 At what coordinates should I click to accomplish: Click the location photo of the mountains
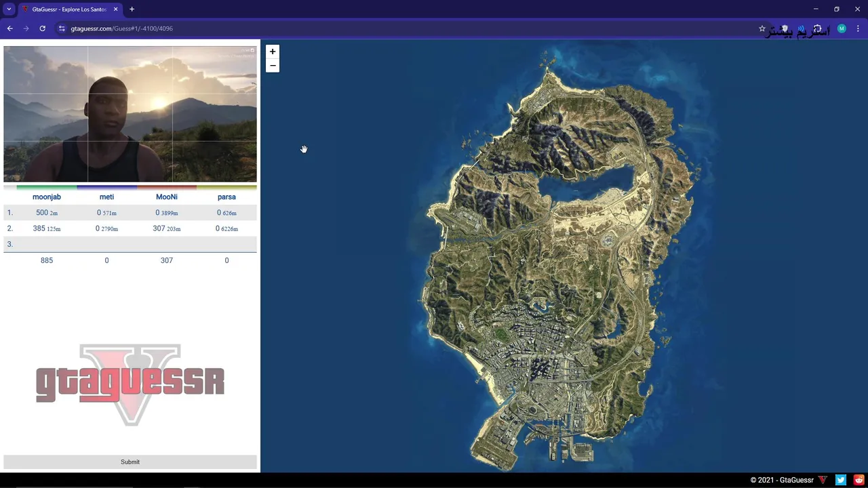(130, 114)
